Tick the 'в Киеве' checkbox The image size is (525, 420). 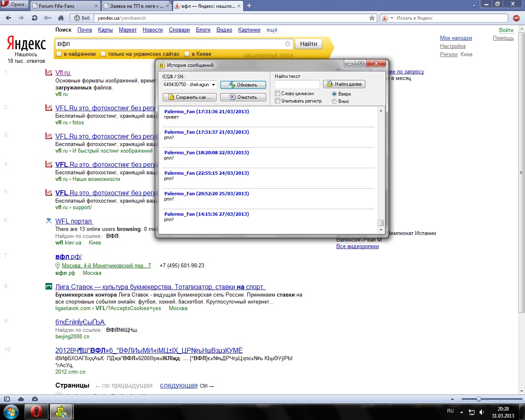(187, 54)
